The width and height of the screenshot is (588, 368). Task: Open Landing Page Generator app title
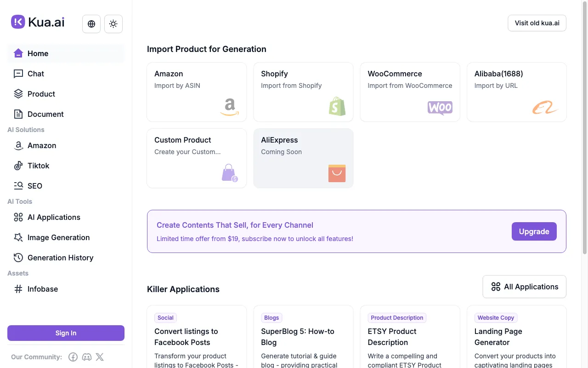(x=498, y=337)
